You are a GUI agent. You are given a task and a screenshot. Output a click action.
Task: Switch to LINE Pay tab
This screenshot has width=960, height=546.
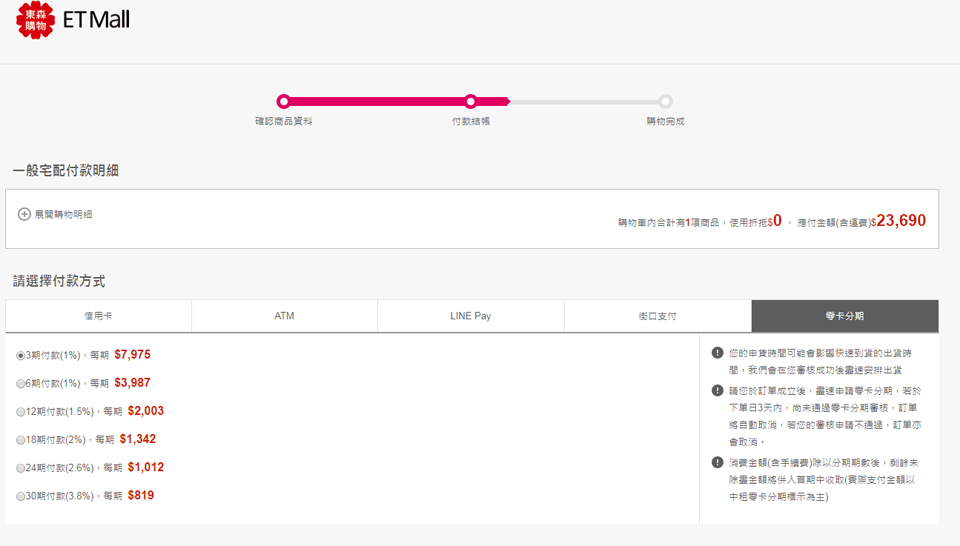pos(470,316)
